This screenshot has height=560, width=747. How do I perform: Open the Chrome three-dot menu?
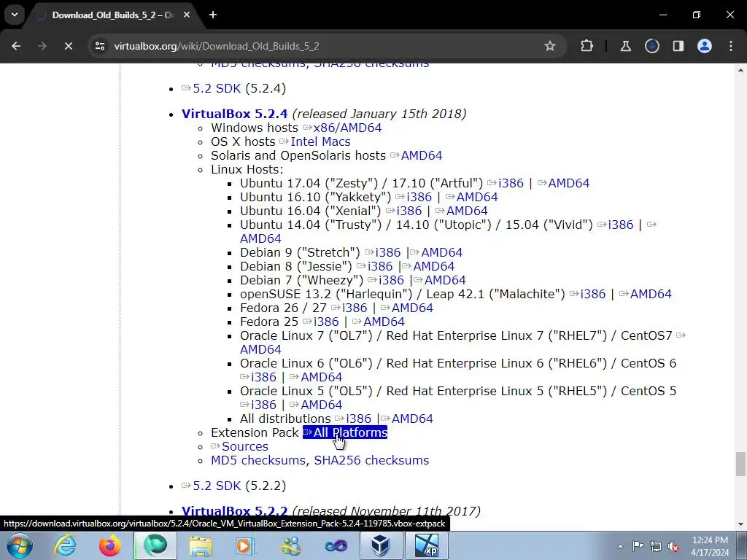pyautogui.click(x=731, y=46)
